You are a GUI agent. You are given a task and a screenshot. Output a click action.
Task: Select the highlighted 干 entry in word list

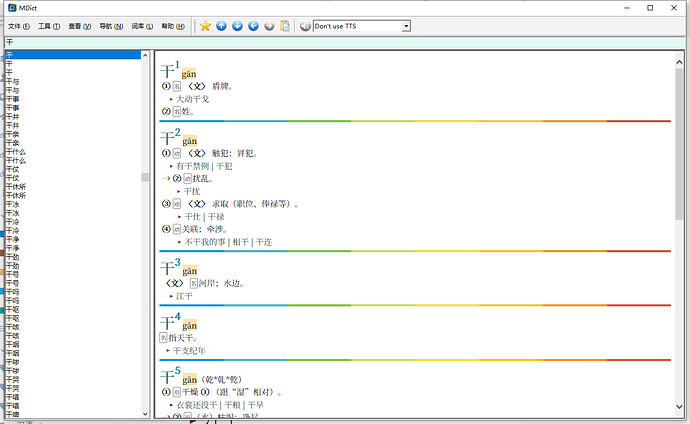70,54
